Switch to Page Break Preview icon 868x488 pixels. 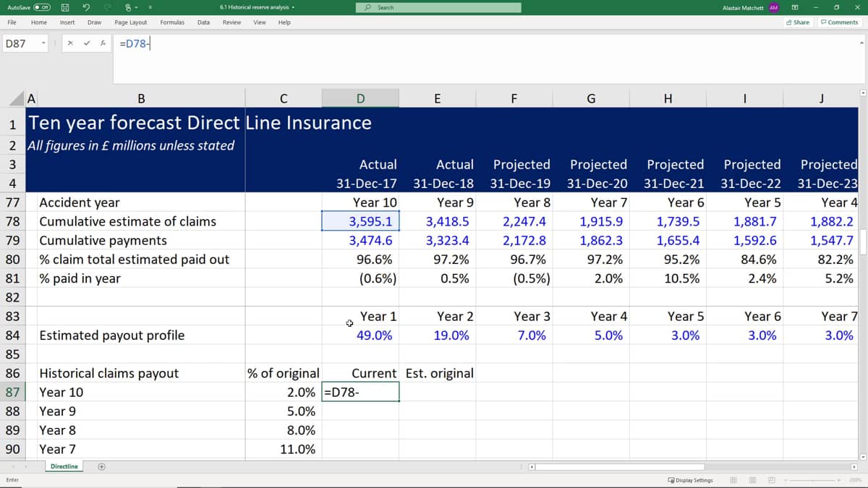pos(771,480)
